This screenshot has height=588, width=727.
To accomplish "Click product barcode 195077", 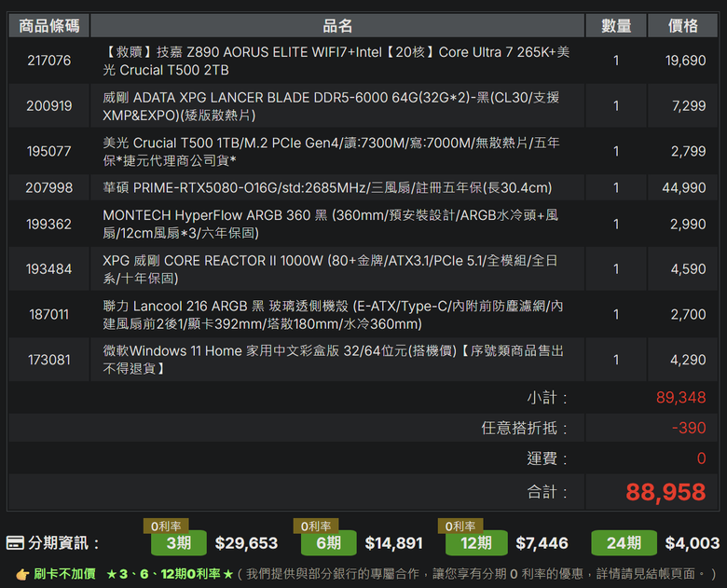I will [48, 152].
